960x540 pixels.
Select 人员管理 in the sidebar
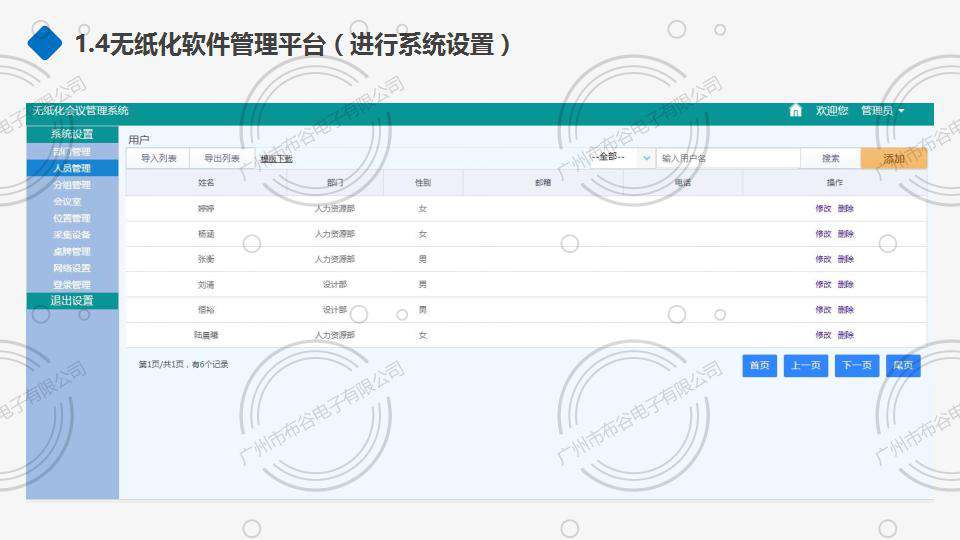pos(72,168)
